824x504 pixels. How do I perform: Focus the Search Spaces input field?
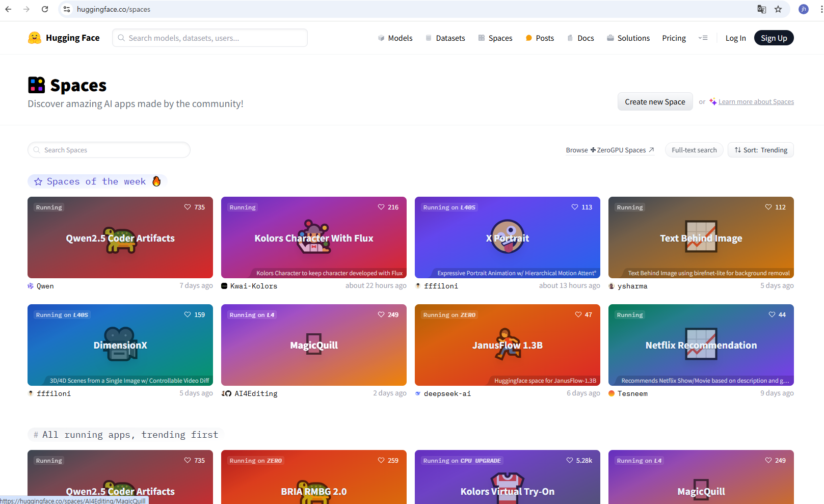point(109,150)
